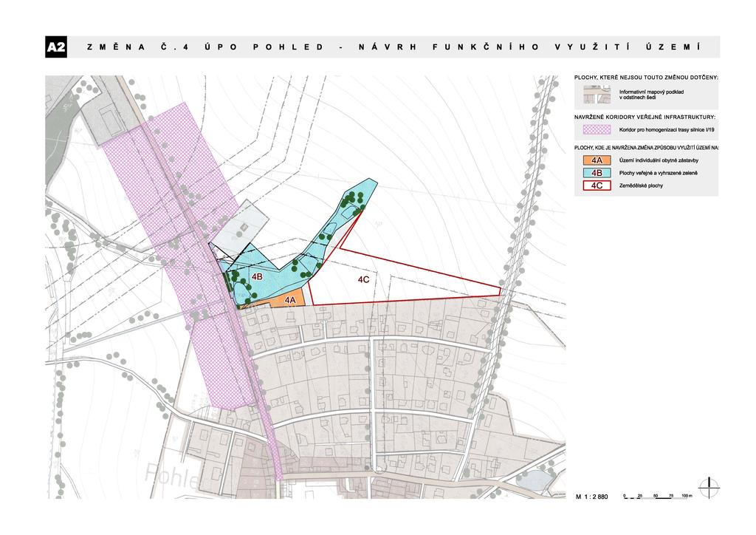Click the pink hatched corridor legend swatch
This screenshot has width=756, height=535.
[x=597, y=130]
